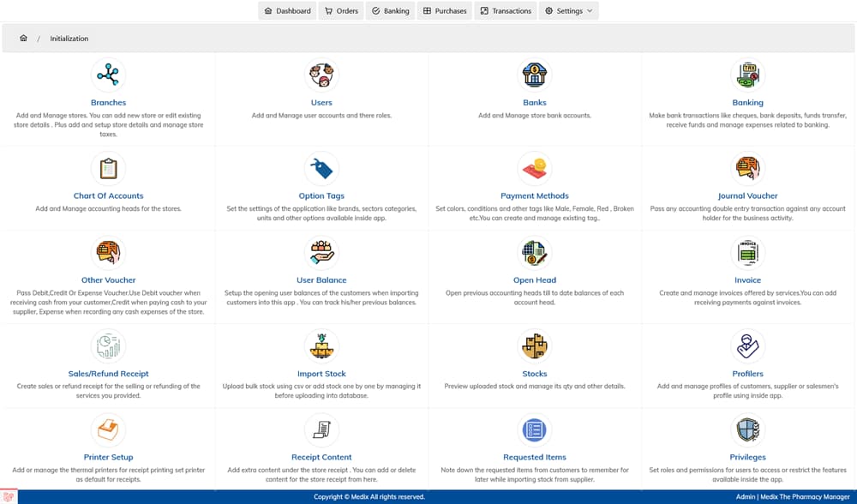Go to the Orders menu
This screenshot has height=504, width=857.
pyautogui.click(x=341, y=11)
